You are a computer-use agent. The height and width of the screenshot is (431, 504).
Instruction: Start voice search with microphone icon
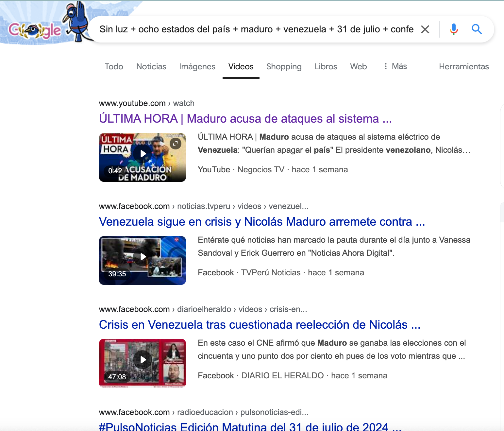[454, 29]
